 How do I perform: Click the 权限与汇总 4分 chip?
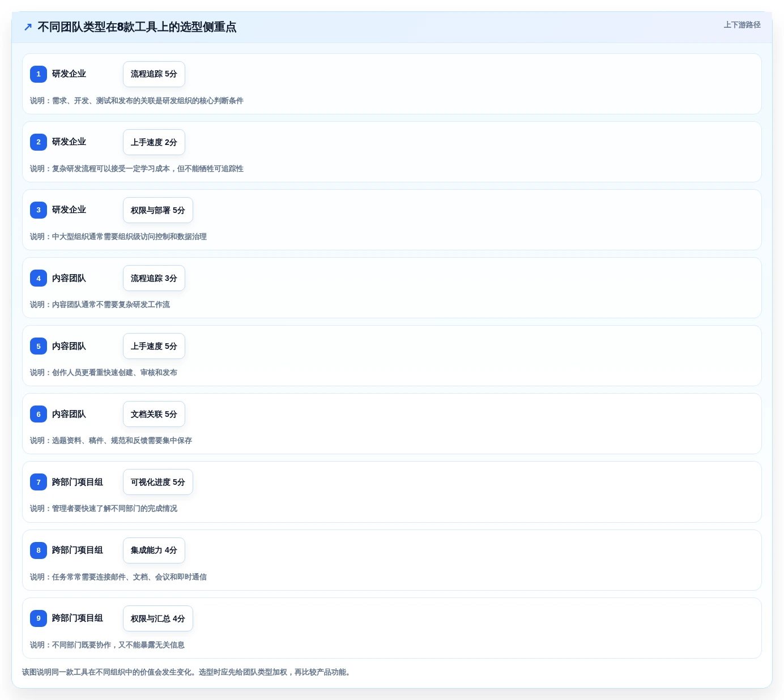158,618
